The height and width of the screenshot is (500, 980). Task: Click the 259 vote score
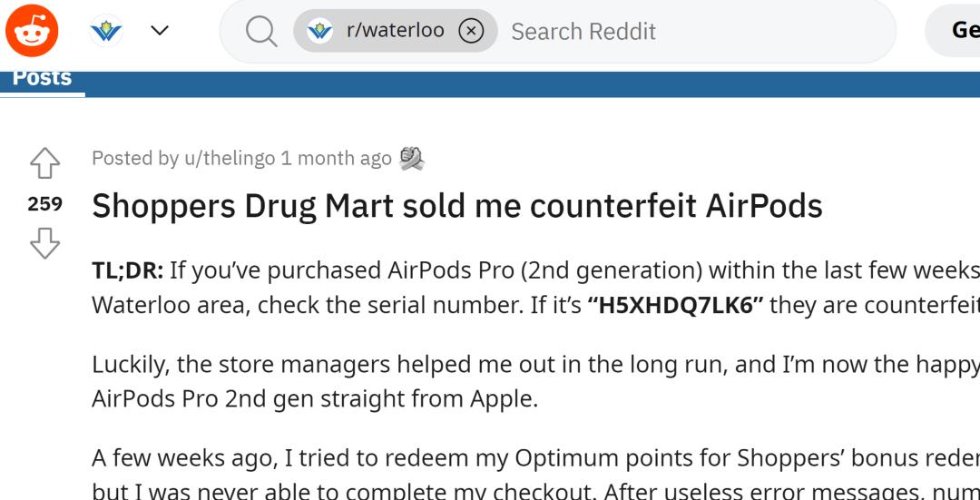[x=44, y=205]
